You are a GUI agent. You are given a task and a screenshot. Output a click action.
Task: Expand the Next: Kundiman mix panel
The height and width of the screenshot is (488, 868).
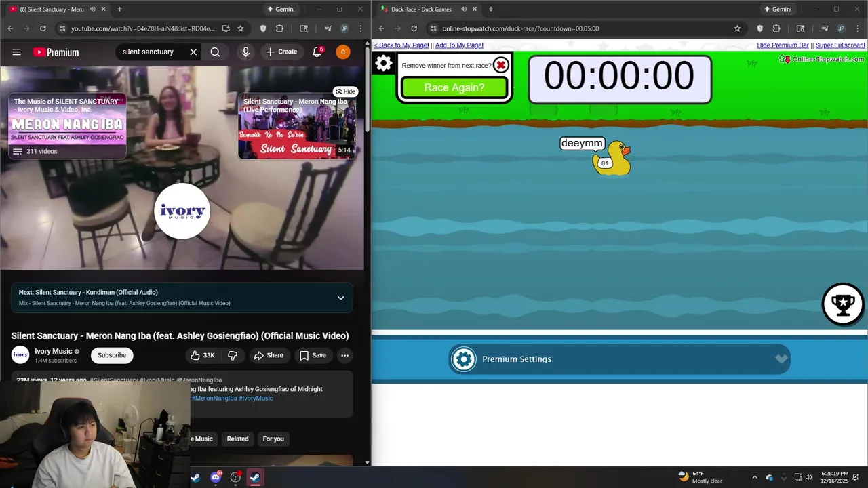(340, 298)
